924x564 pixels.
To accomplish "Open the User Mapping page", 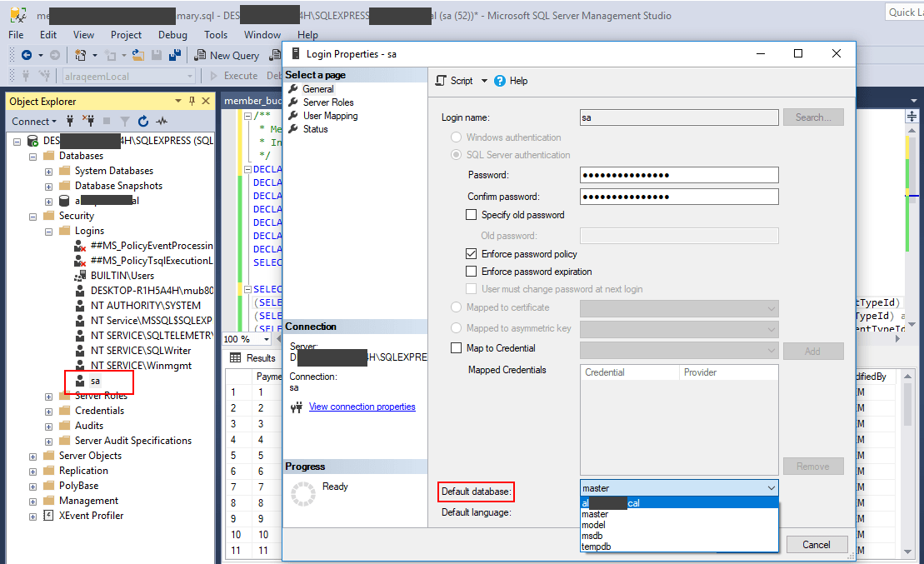I will pos(330,116).
